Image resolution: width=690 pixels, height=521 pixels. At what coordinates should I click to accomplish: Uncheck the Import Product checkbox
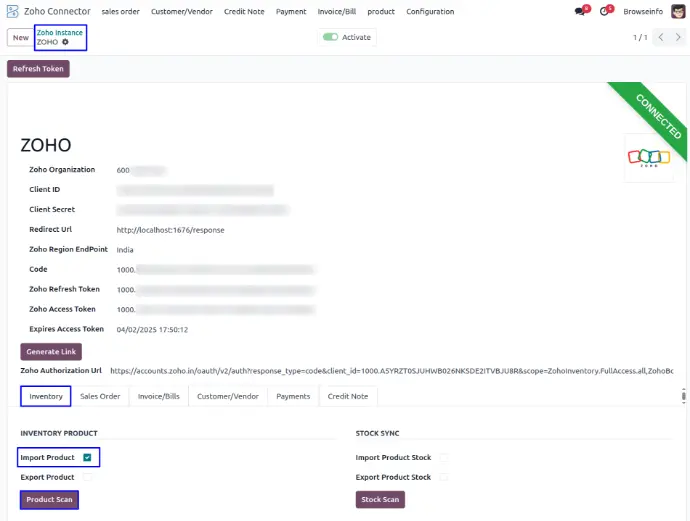pos(87,457)
